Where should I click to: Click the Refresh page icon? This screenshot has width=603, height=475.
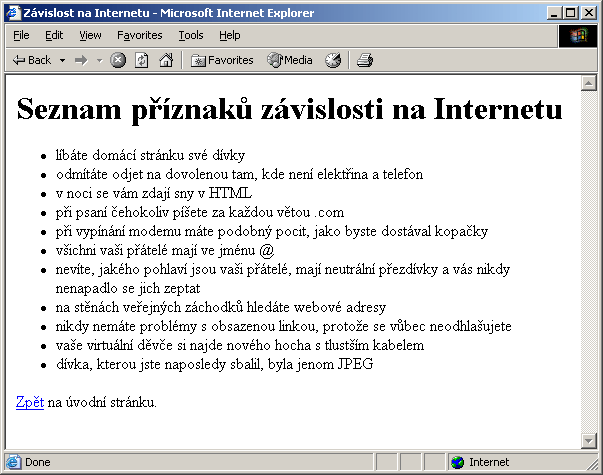click(x=142, y=60)
